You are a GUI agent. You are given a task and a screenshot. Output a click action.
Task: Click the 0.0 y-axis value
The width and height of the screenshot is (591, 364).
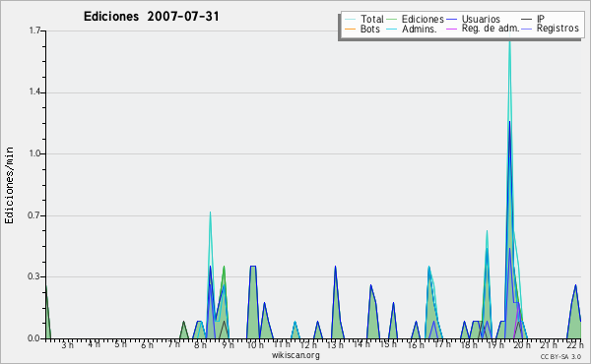point(34,338)
